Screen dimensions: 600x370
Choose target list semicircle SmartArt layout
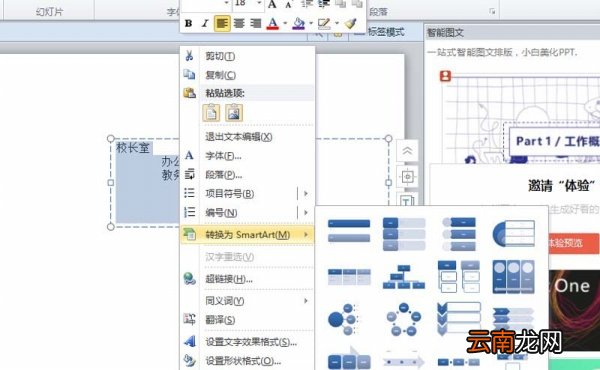(514, 233)
